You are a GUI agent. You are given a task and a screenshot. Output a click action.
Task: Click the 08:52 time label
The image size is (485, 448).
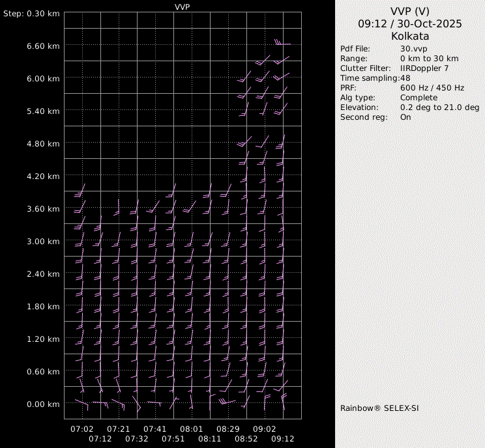[x=246, y=439]
